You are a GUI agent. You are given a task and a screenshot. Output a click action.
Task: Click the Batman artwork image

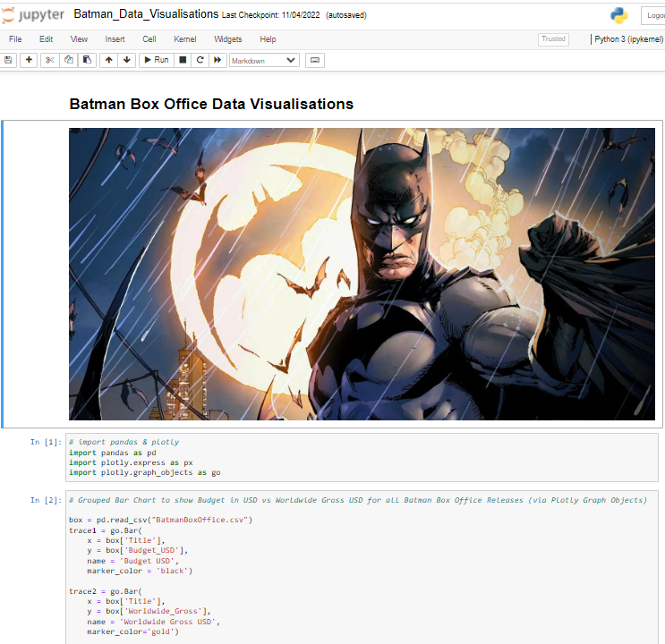(x=362, y=274)
